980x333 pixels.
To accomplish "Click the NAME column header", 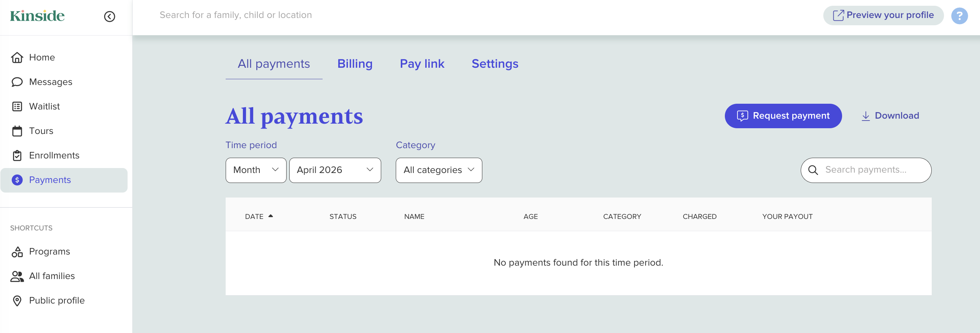I will click(414, 217).
